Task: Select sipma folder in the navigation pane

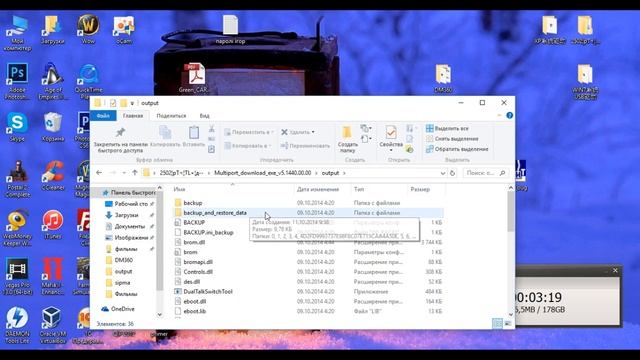Action: (x=122, y=282)
